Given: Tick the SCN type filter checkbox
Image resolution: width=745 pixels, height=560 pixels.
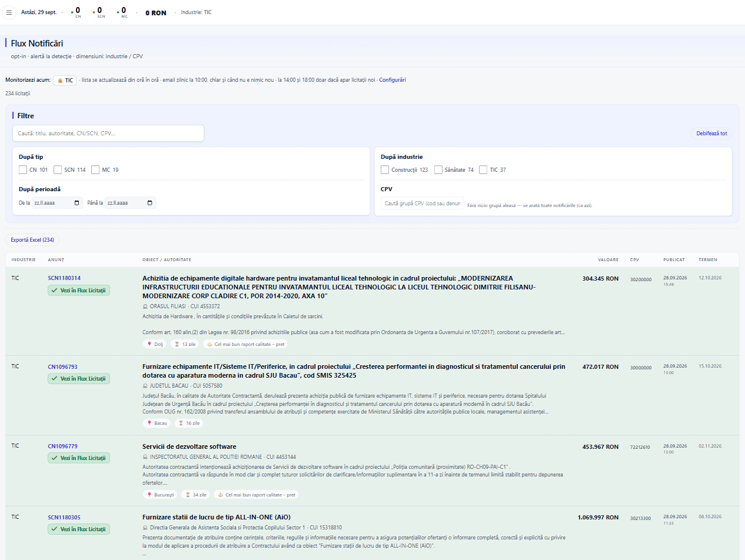Looking at the screenshot, I should tap(58, 170).
